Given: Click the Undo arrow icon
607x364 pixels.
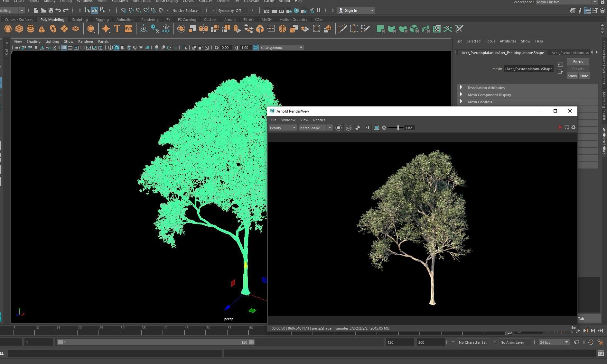Looking at the screenshot, I should pos(58,11).
